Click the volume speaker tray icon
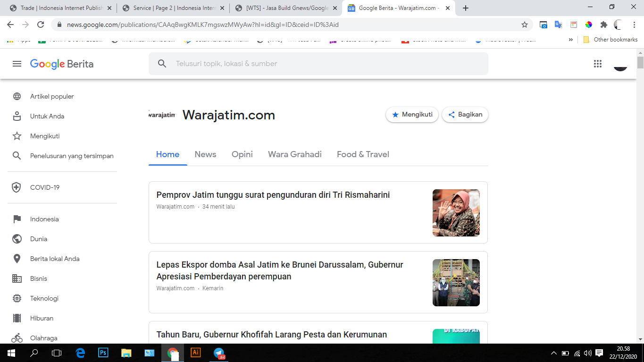This screenshot has width=644, height=362. (588, 353)
